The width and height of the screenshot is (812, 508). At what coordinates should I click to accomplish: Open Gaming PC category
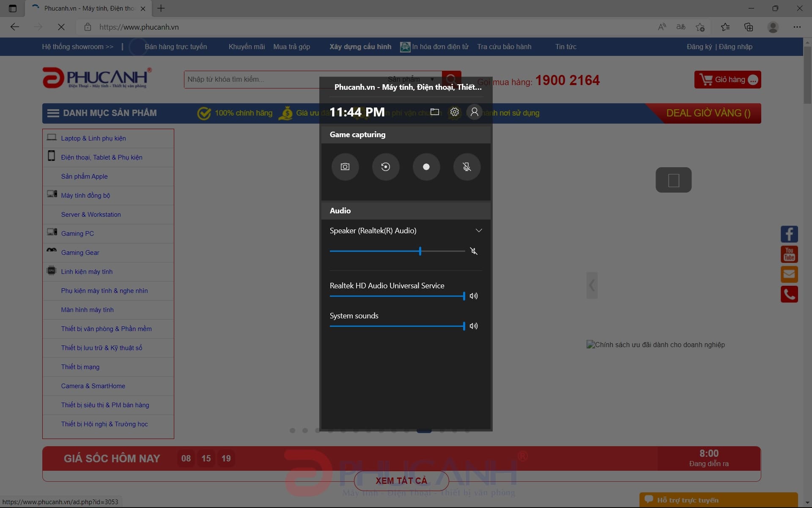pos(108,234)
